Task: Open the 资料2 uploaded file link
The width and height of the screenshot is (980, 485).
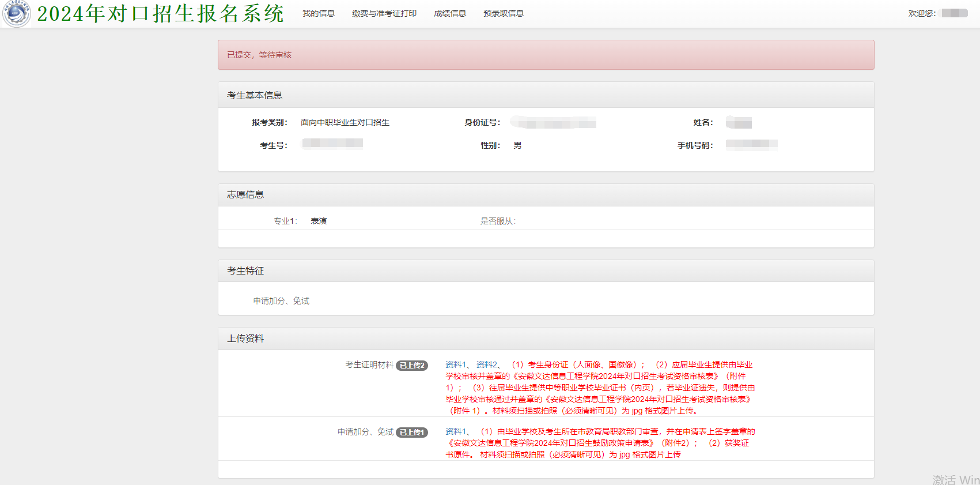Action: pos(486,365)
